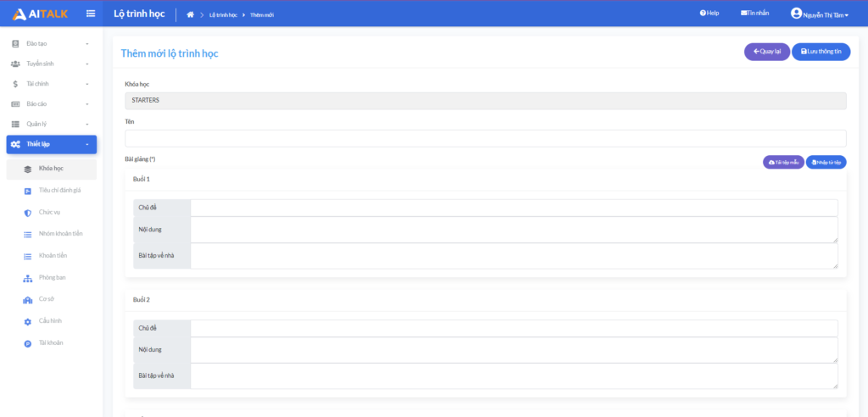The width and height of the screenshot is (868, 417).
Task: Click the Tên input field
Action: tap(485, 138)
